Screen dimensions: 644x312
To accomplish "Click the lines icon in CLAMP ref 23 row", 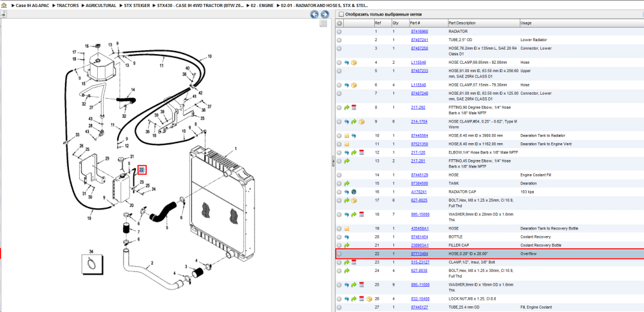I will tap(354, 262).
